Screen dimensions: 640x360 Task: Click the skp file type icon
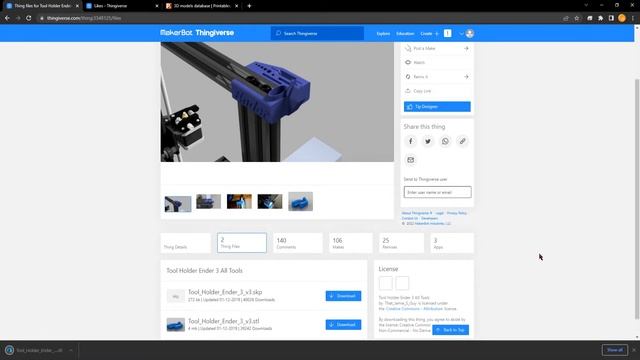point(176,296)
